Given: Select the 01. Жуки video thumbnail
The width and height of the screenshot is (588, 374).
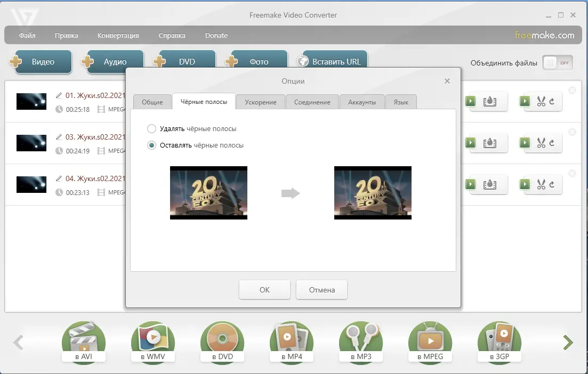Looking at the screenshot, I should tap(31, 102).
